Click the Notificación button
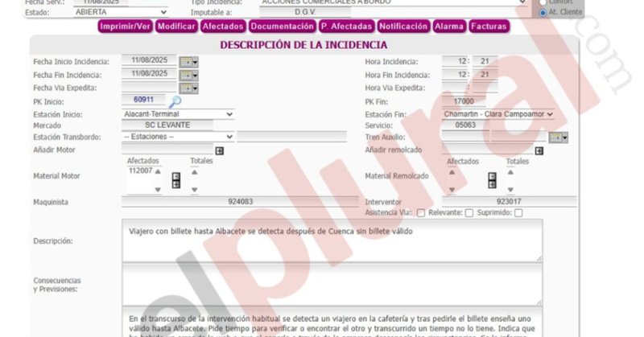 tap(404, 27)
